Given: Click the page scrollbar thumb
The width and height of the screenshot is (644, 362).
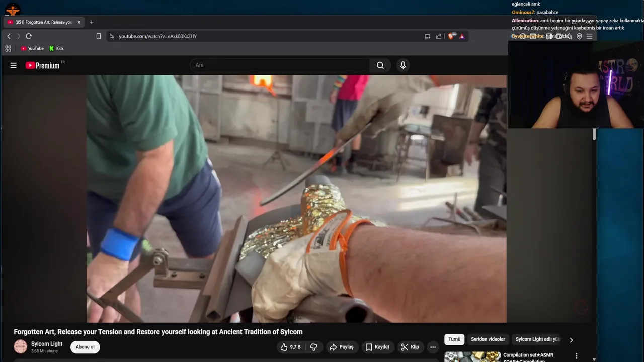Looking at the screenshot, I should click(x=594, y=134).
